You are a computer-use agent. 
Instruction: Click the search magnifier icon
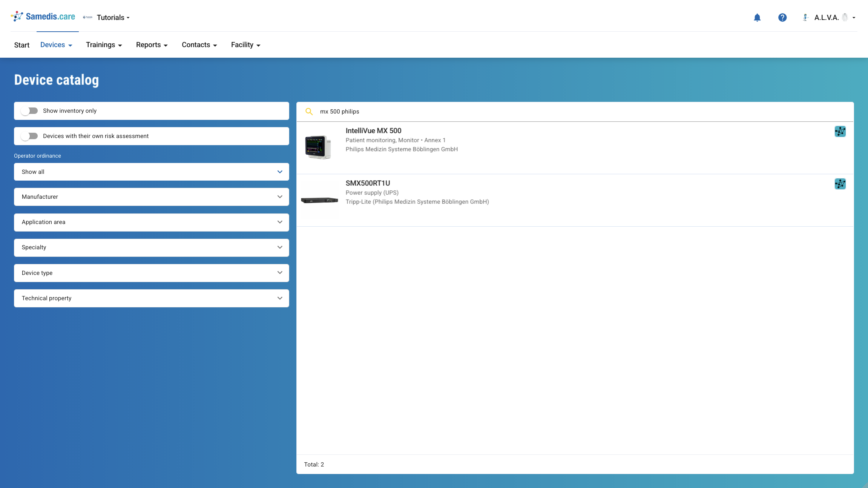[309, 112]
